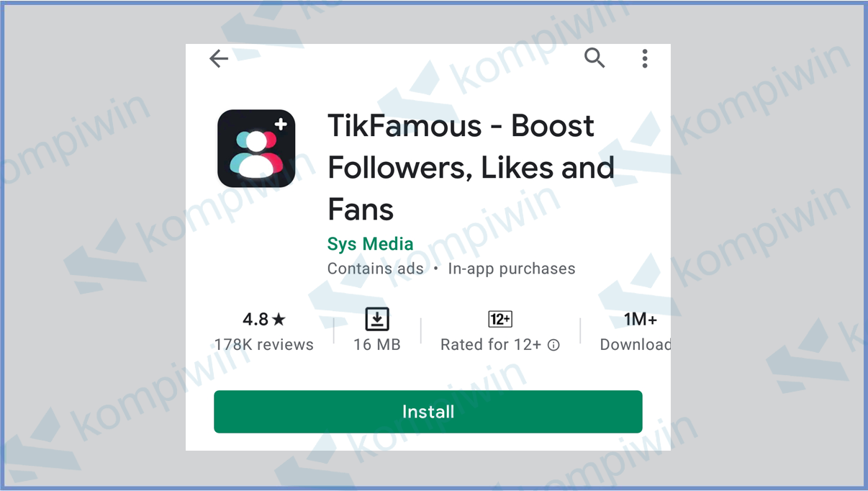Click the 16 MB size label

(x=377, y=345)
